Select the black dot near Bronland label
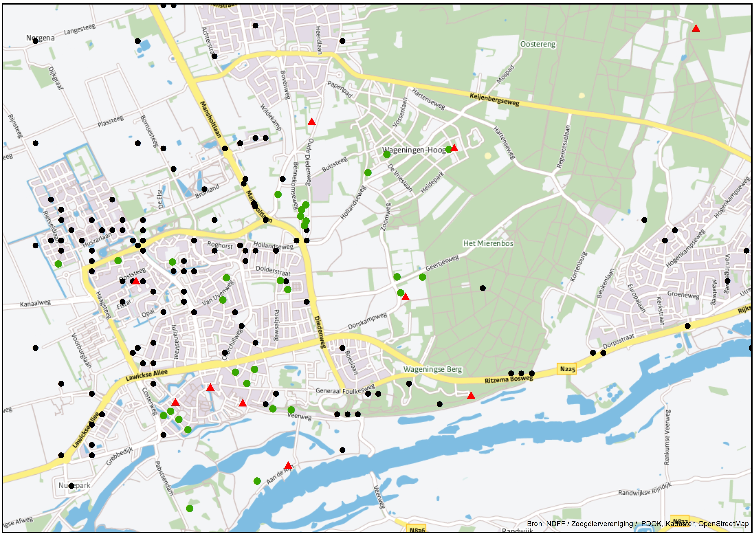 (x=205, y=189)
